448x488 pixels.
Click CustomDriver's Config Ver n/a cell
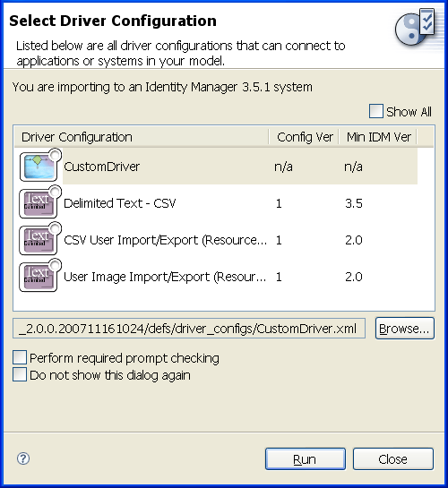pos(283,167)
